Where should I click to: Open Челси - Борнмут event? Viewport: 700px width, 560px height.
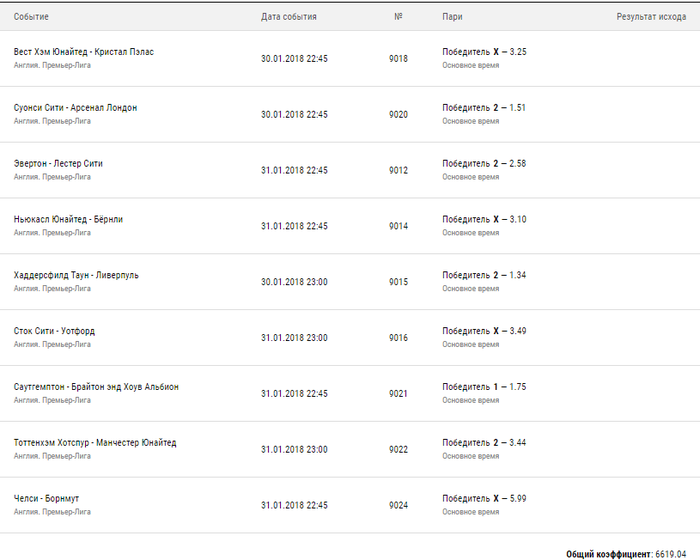pyautogui.click(x=46, y=498)
